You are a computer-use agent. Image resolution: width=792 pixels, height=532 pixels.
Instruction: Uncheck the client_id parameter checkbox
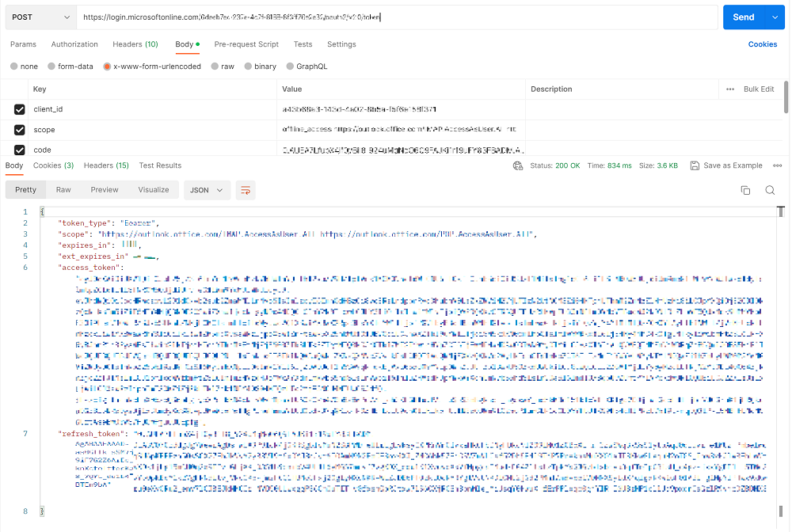click(20, 109)
